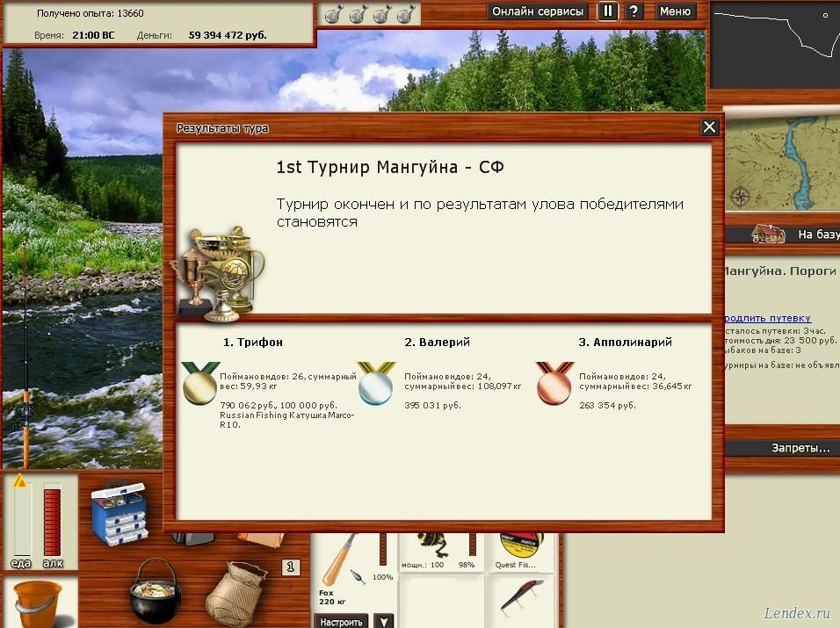Click the help question mark button
The width and height of the screenshot is (840, 628).
click(x=634, y=11)
